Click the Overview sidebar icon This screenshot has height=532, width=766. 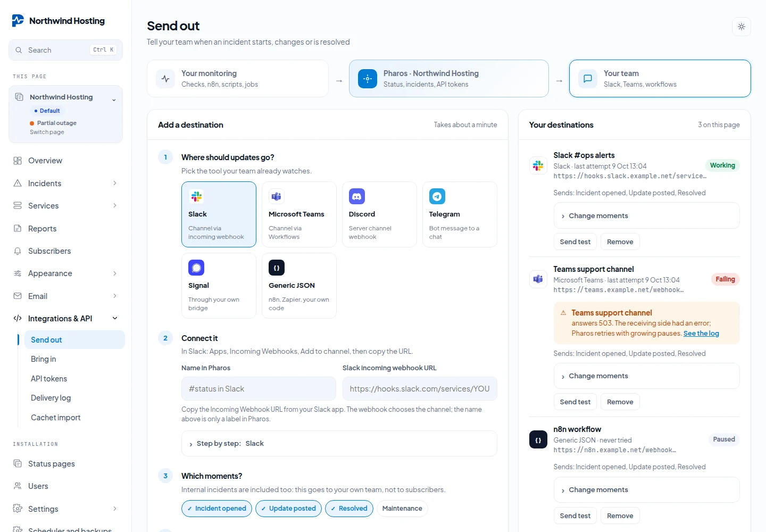(18, 161)
